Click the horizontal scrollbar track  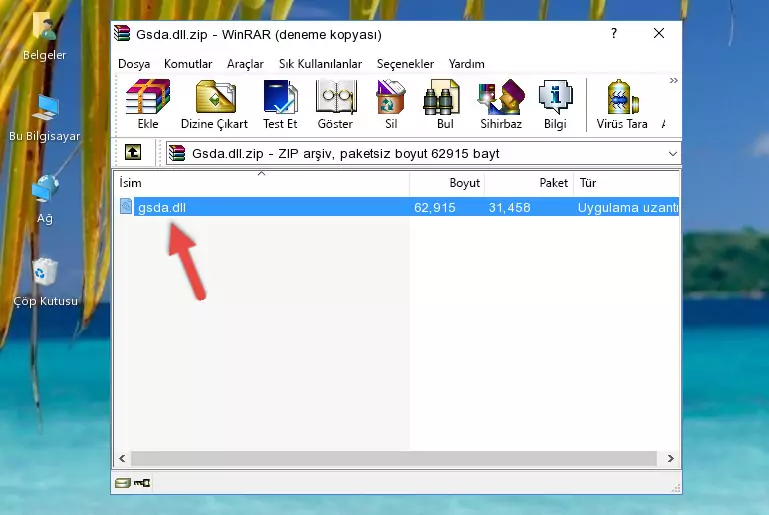pos(394,459)
